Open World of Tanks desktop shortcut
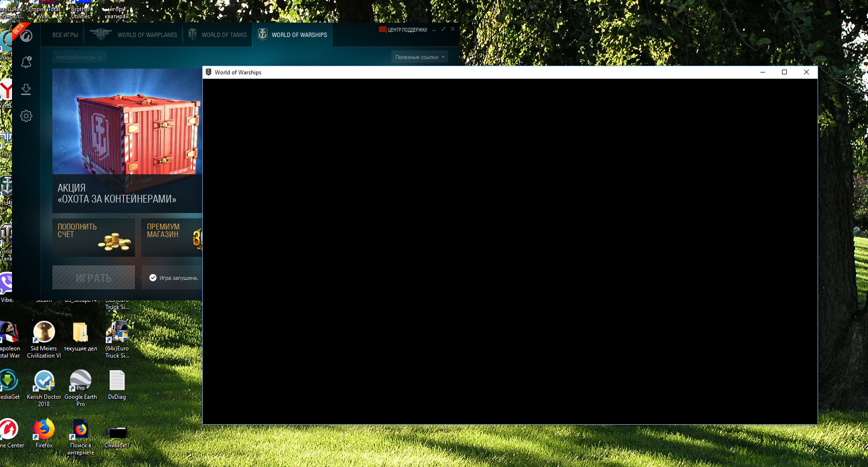The width and height of the screenshot is (868, 467). [6, 242]
